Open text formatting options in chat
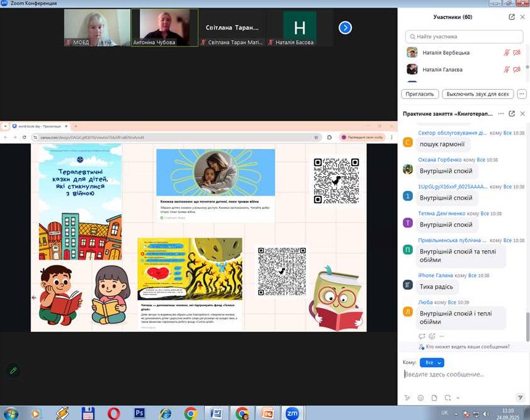 (407, 398)
